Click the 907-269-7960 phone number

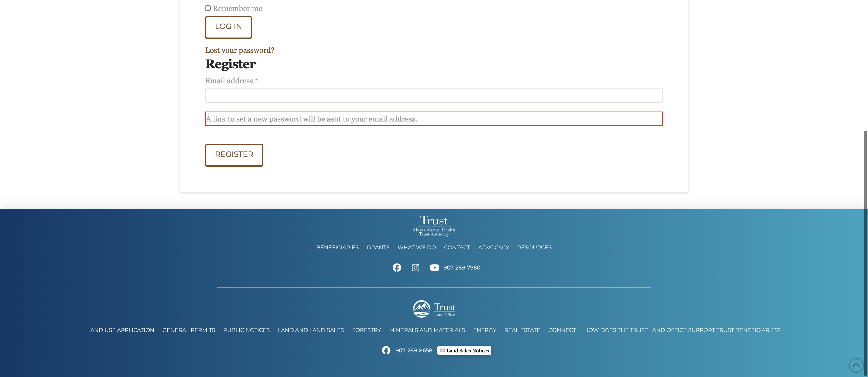coord(462,267)
